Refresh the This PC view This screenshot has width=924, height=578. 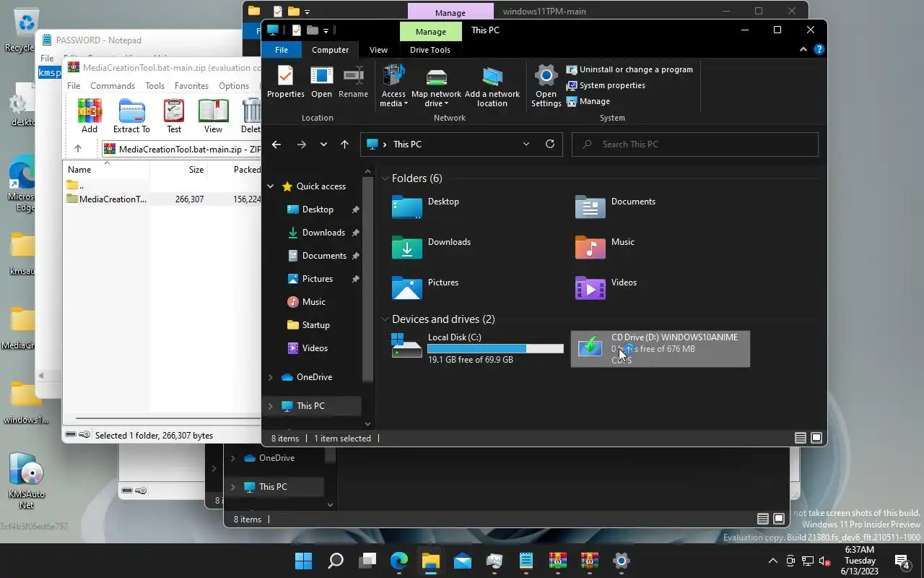[550, 144]
